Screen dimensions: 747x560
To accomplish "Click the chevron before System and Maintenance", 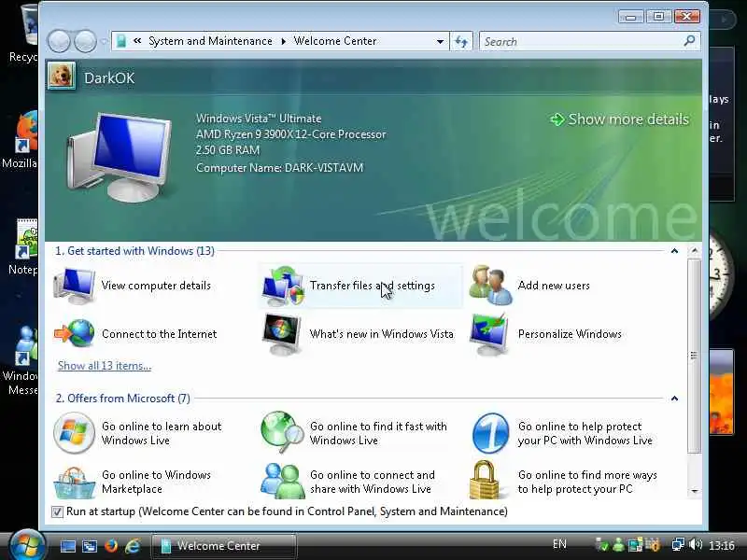I will tap(137, 41).
